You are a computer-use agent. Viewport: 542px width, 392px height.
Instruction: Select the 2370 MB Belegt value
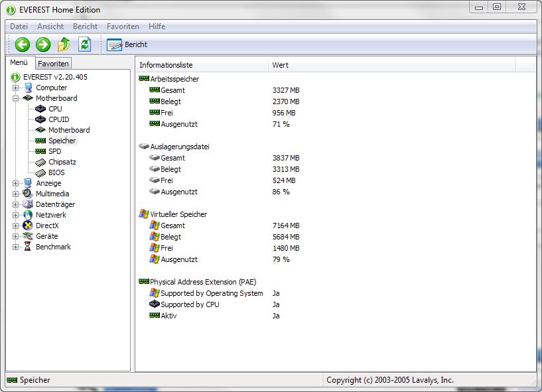[286, 101]
